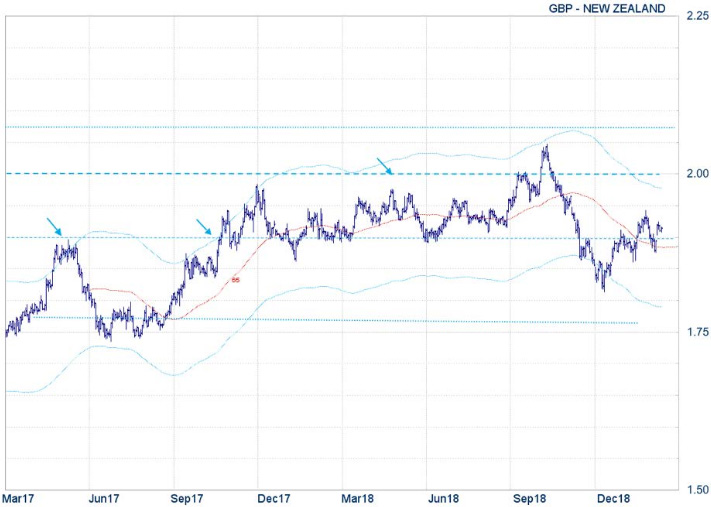Select the 2.25 price axis label
The height and width of the screenshot is (507, 711).
pyautogui.click(x=696, y=14)
